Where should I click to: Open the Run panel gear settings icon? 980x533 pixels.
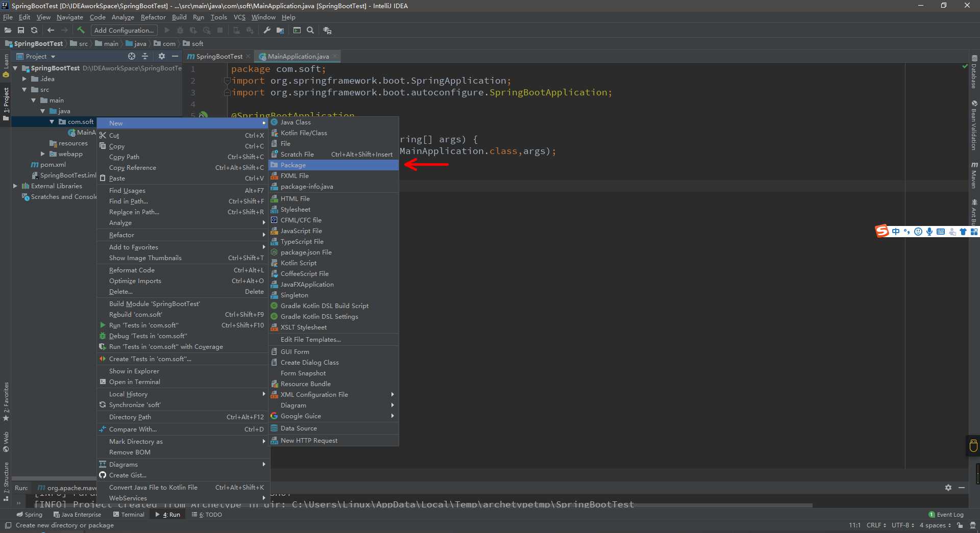[948, 488]
